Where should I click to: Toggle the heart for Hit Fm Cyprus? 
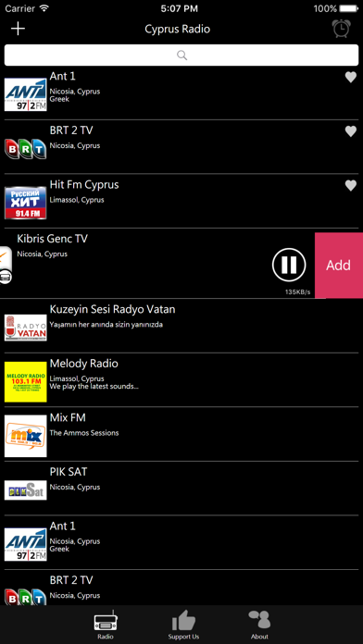click(350, 186)
